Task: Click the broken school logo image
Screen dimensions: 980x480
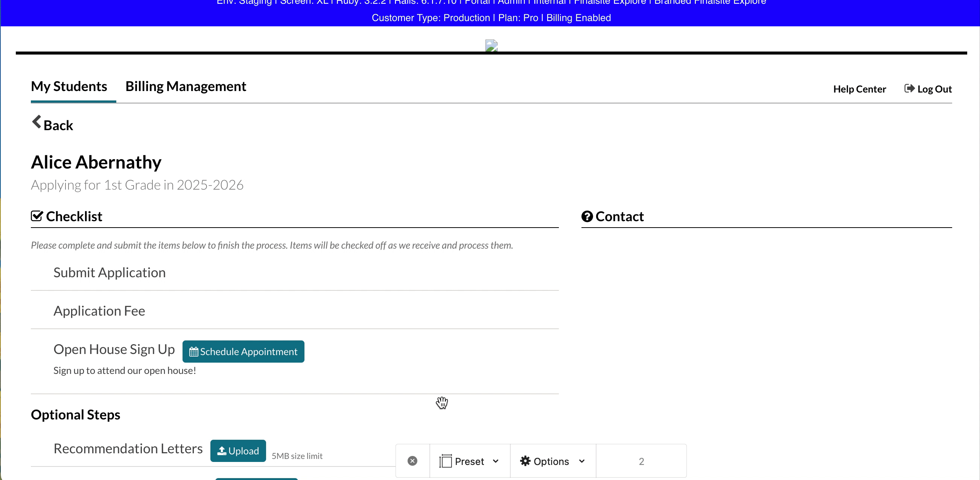Action: (x=491, y=46)
